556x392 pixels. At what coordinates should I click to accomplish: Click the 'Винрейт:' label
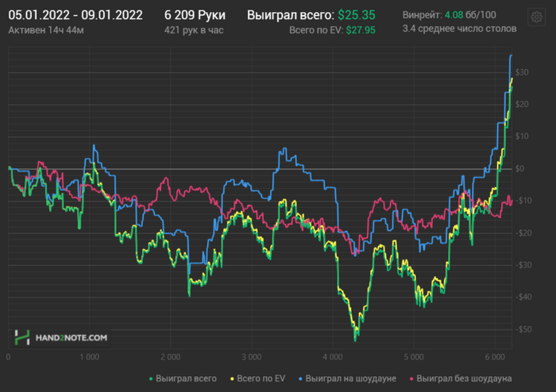(x=422, y=15)
